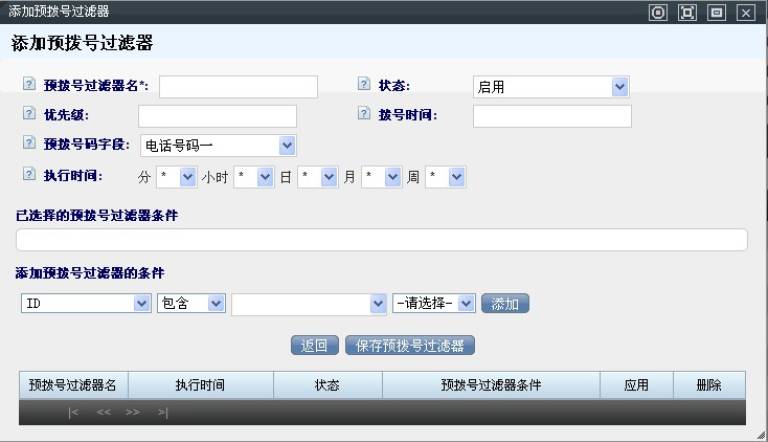Click the 拨号时间 input field
Viewport: 768px width, 442px height.
tap(552, 116)
